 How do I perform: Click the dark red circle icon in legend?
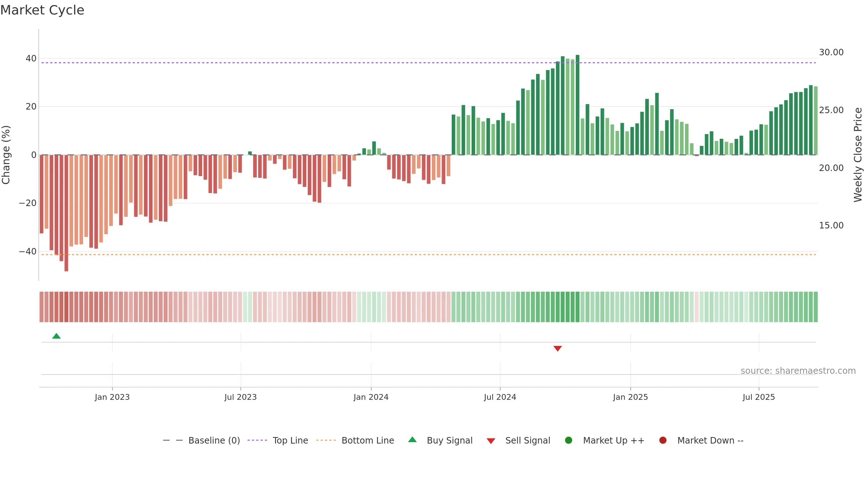point(663,440)
